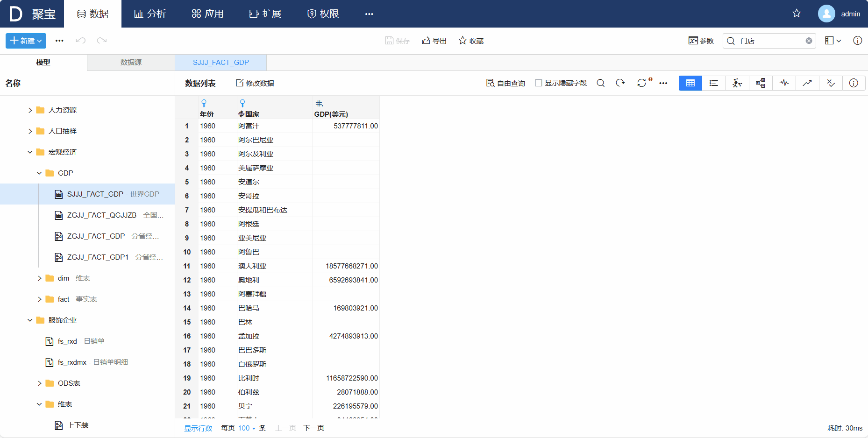Open the 新建 dropdown button
The image size is (868, 438).
tap(26, 41)
